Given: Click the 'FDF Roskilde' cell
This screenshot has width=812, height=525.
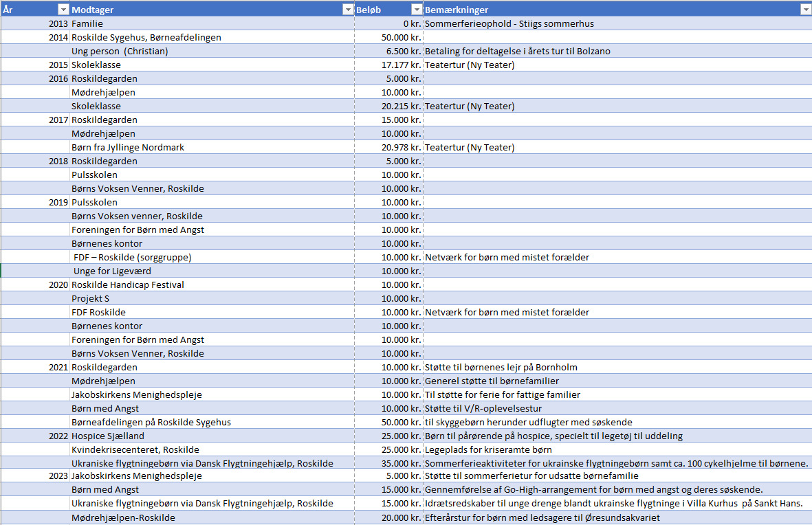Looking at the screenshot, I should click(x=212, y=312).
